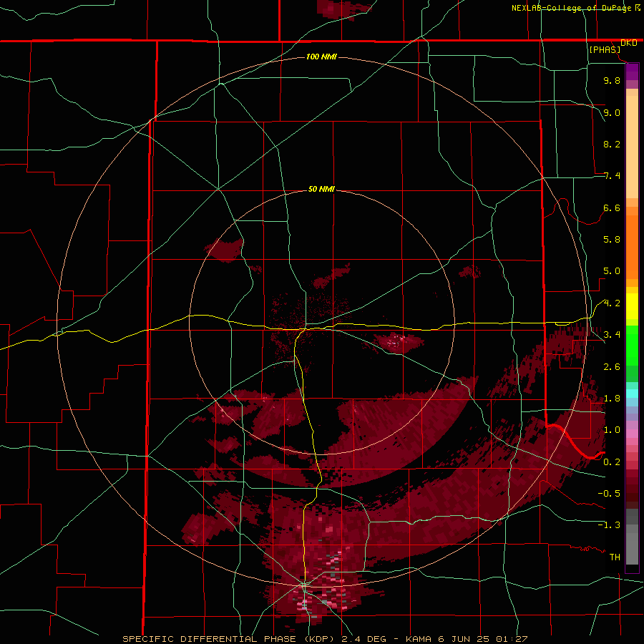Click the 1.8 legend value

coord(612,399)
